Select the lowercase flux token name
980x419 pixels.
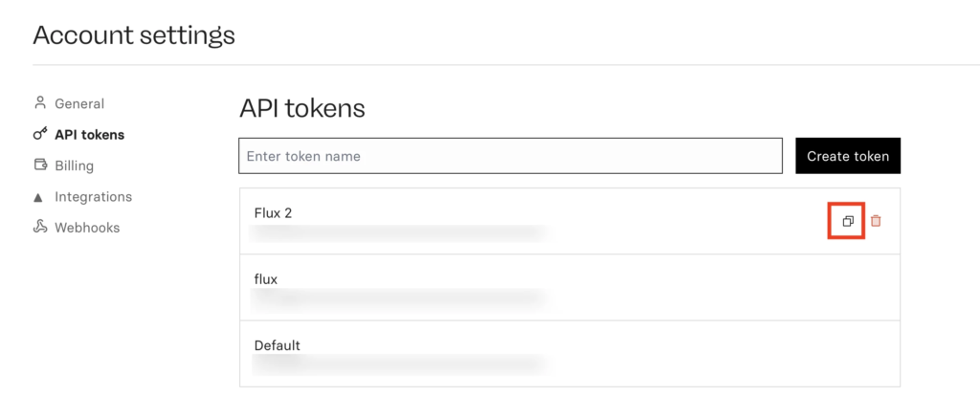(x=265, y=279)
